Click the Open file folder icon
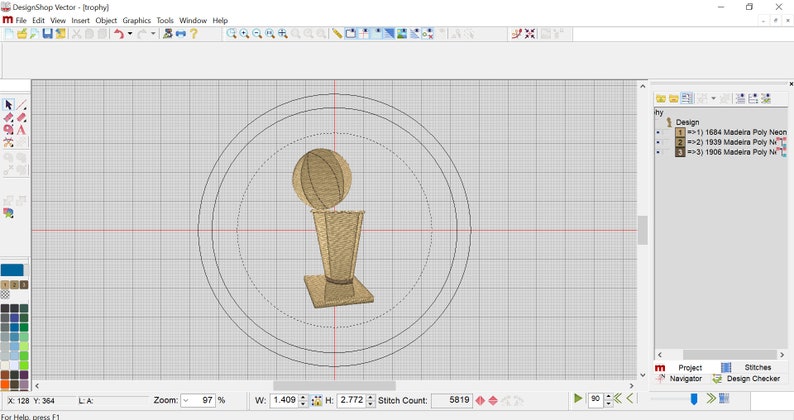794x420 pixels. click(22, 34)
